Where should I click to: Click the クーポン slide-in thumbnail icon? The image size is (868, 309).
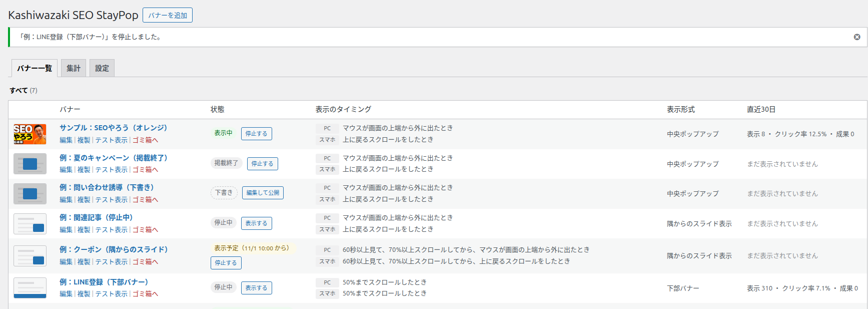30,256
